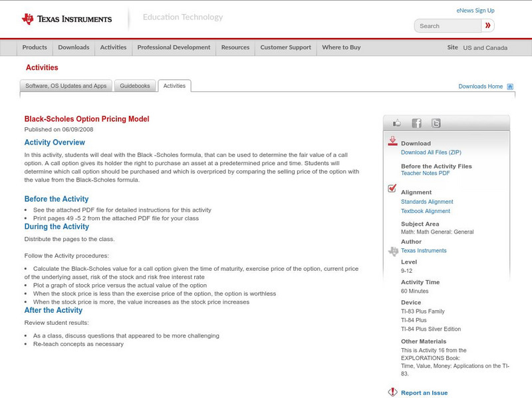
Task: Share the activity on Facebook
Action: coord(416,122)
